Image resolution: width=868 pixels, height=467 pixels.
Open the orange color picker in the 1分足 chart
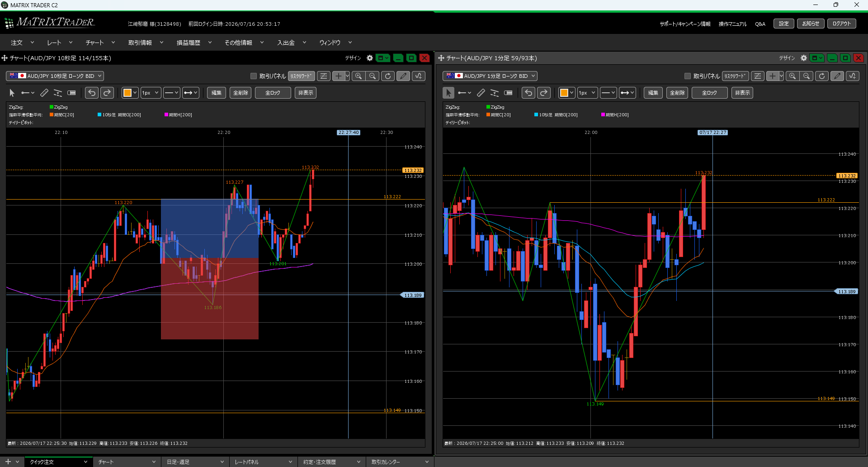coord(566,93)
